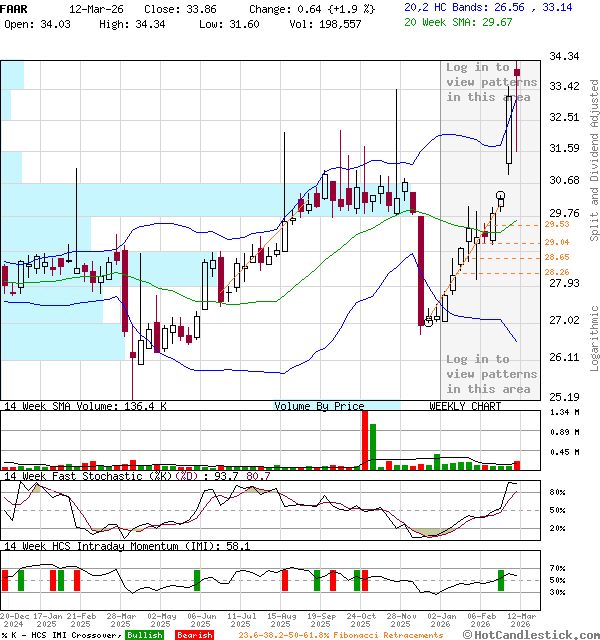Click the red Bearish legend badge
This screenshot has height=640, width=600.
point(193,635)
